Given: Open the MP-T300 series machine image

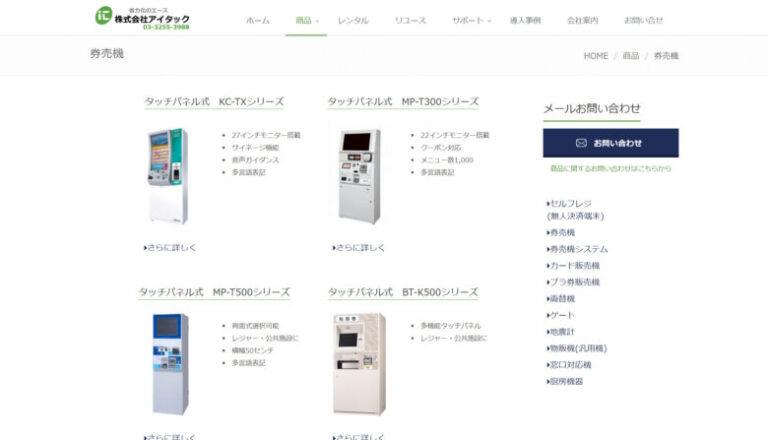Looking at the screenshot, I should click(360, 176).
